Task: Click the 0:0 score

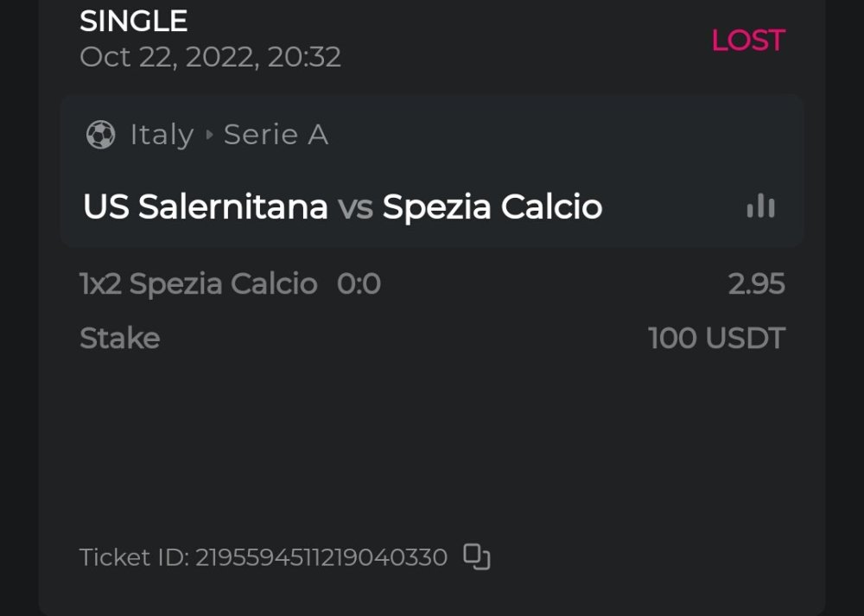Action: [x=359, y=284]
